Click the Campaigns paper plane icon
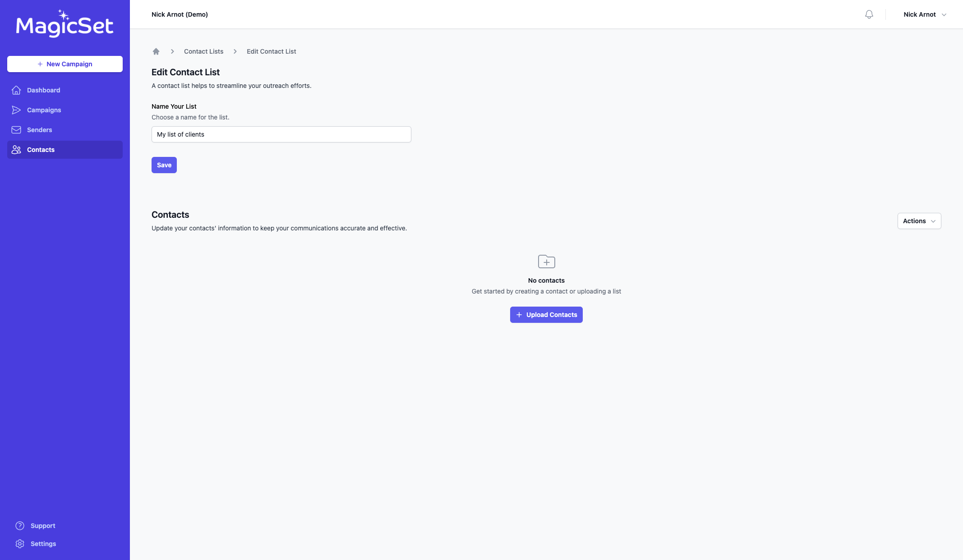Screen dimensions: 963x560 pos(16,110)
